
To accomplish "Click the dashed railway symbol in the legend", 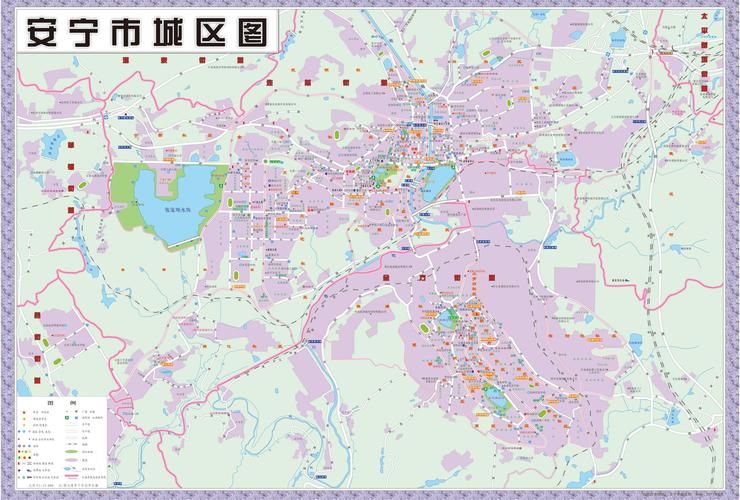I will [71, 444].
